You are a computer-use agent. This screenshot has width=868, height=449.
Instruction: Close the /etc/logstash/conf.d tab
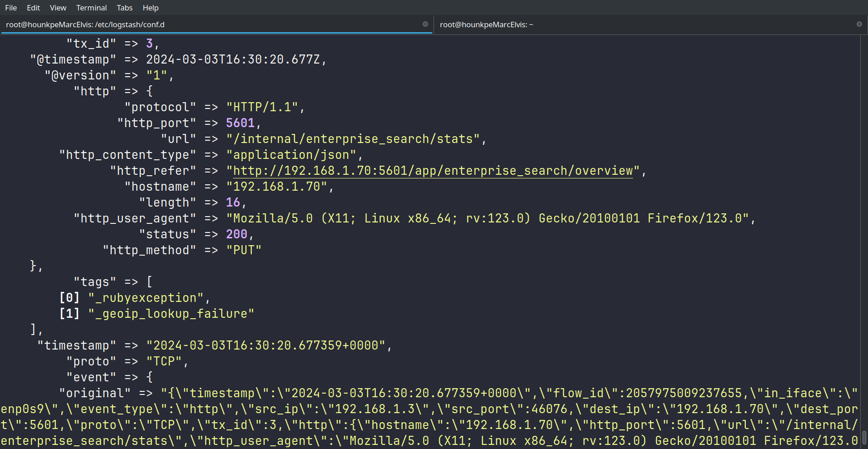click(425, 24)
